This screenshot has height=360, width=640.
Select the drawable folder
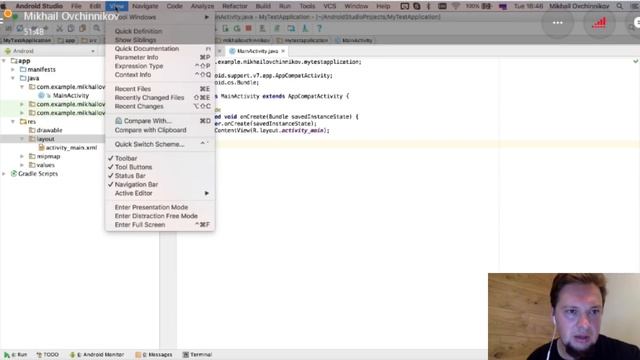[x=49, y=130]
